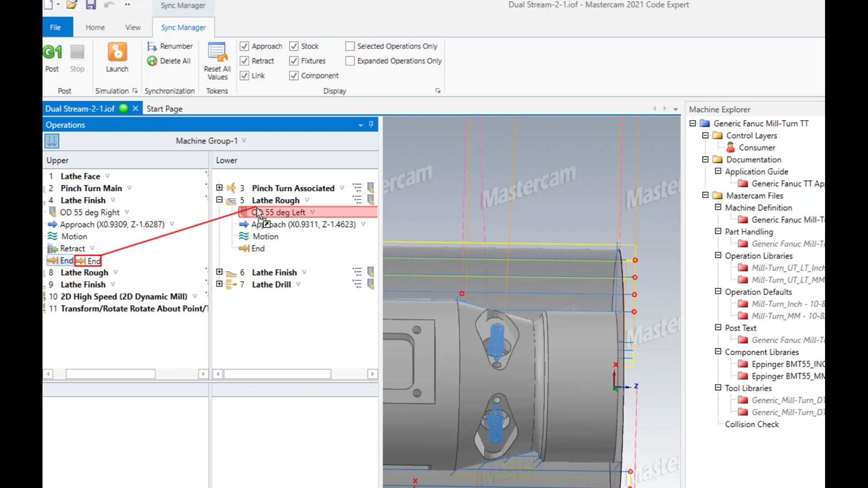This screenshot has height=488, width=868.
Task: Toggle the Link checkbox
Action: 245,75
